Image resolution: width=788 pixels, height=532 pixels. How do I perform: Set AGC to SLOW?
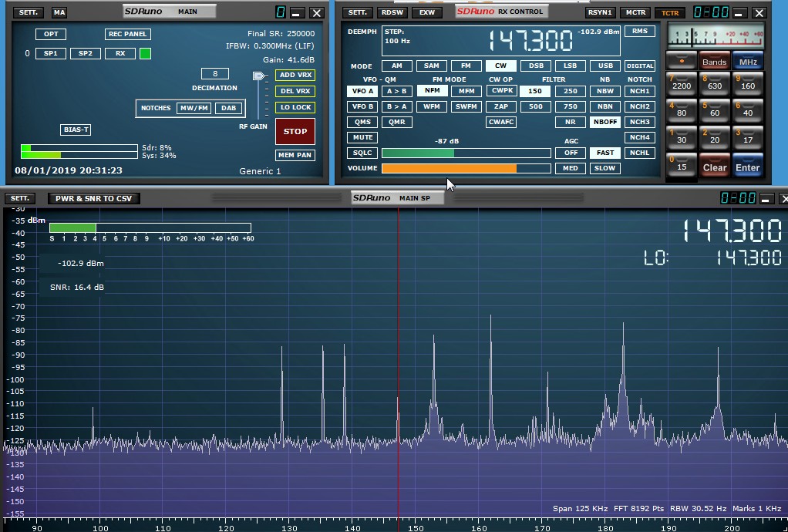tap(605, 168)
